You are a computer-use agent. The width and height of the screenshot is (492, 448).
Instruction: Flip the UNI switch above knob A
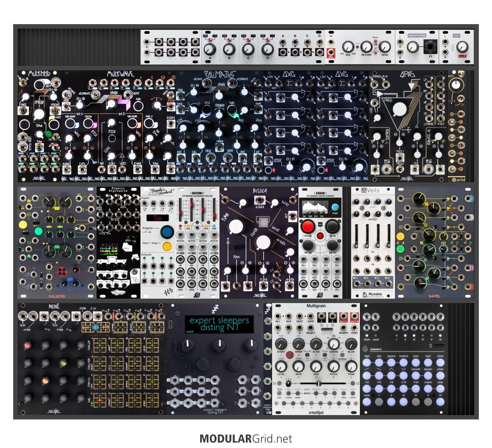(x=210, y=40)
